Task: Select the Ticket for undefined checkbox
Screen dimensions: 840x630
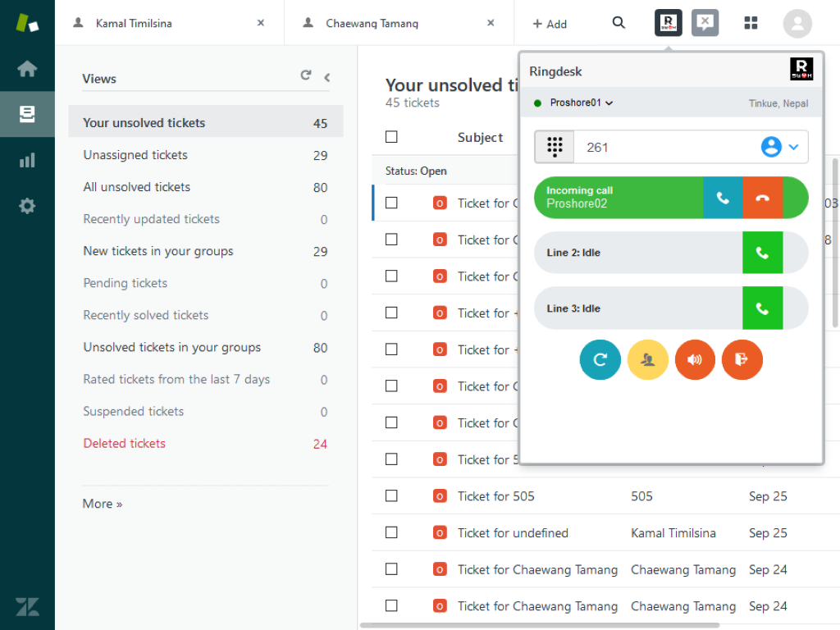Action: [x=391, y=532]
